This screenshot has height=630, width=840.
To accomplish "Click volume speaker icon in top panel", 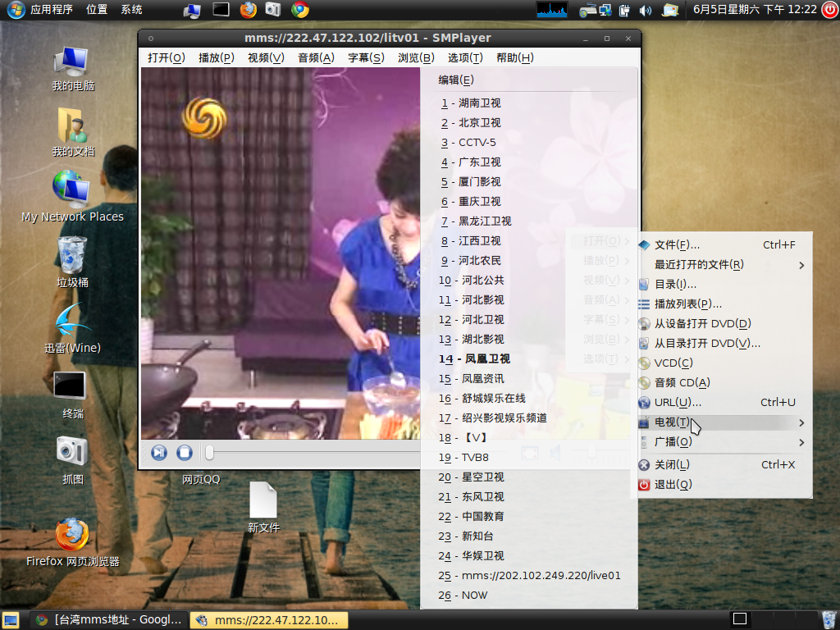I will 646,10.
